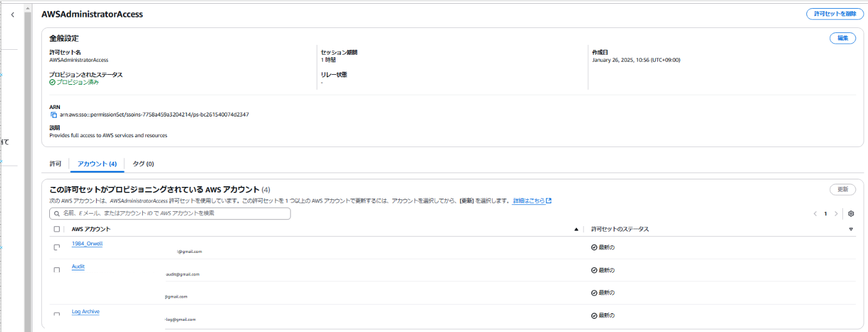Click the プロビジョン済み status check icon
Image resolution: width=868 pixels, height=332 pixels.
coord(52,82)
